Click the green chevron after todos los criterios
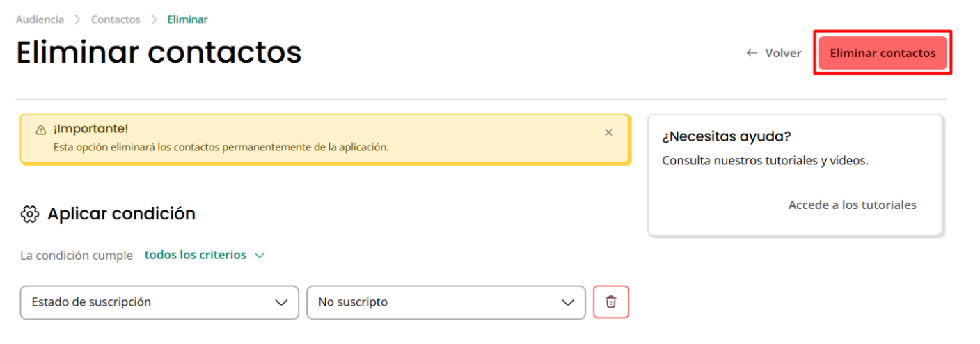 260,256
